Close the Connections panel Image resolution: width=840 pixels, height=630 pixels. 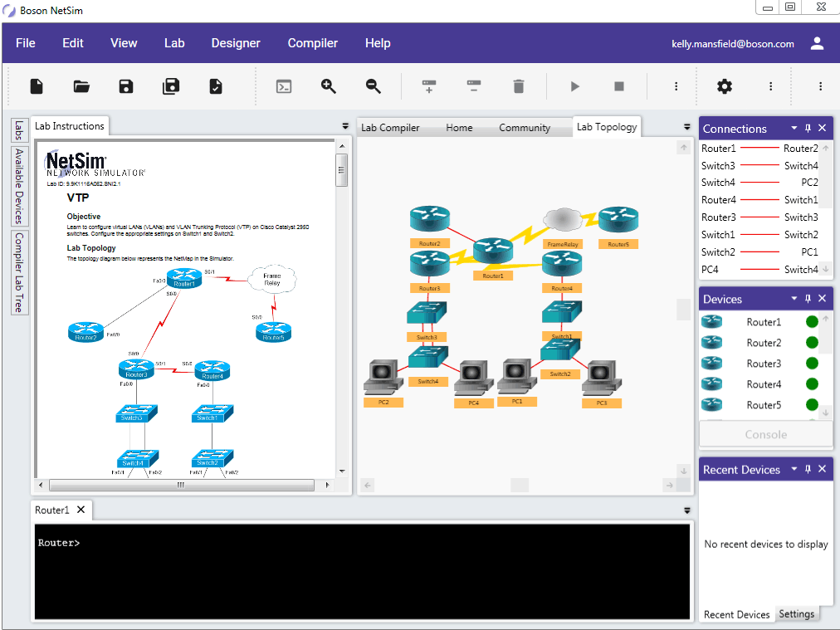click(x=823, y=128)
